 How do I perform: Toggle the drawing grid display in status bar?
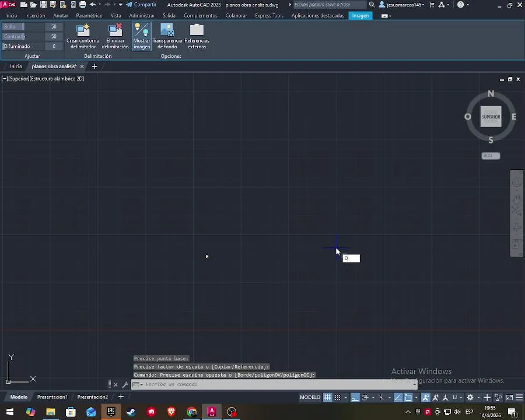[327, 397]
